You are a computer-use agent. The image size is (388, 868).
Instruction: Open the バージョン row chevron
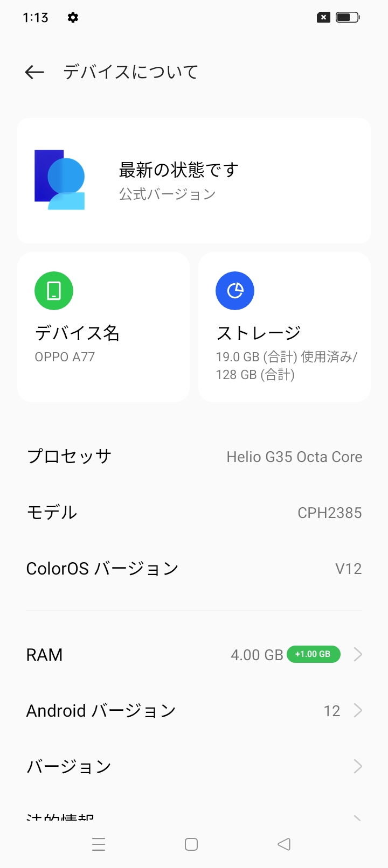pos(358,766)
